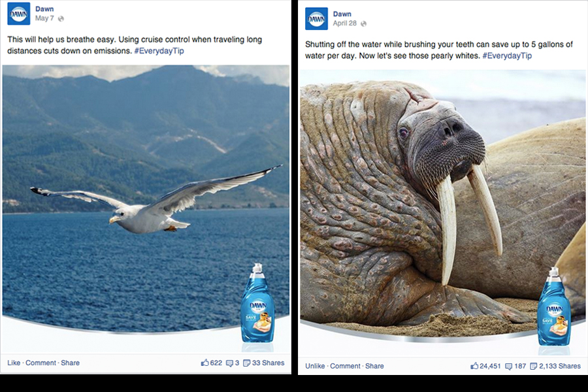This screenshot has height=392, width=588.
Task: Comment on the seagull post
Action: coord(41,363)
